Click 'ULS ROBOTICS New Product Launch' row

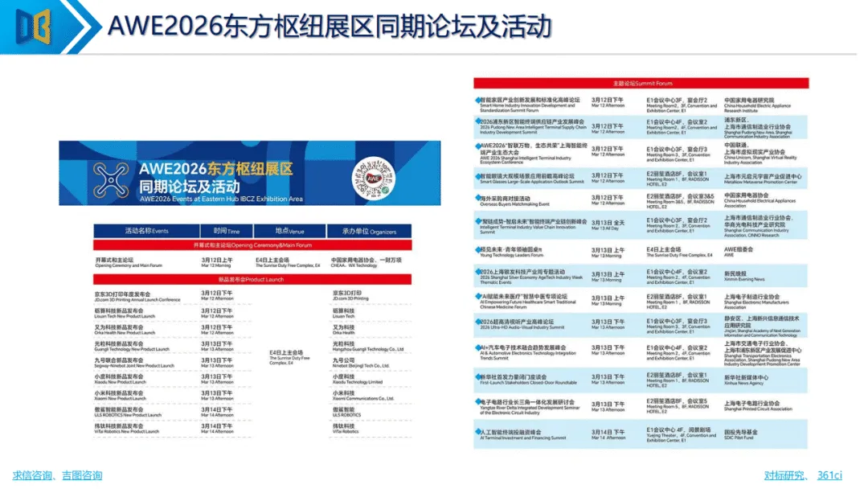point(252,412)
